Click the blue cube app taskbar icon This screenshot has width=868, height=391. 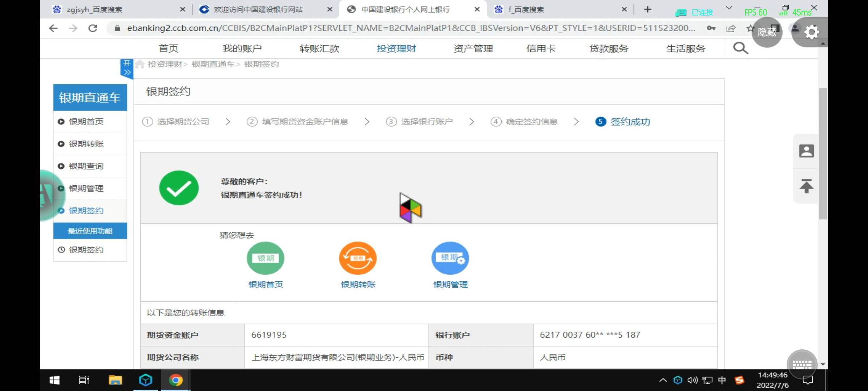145,380
